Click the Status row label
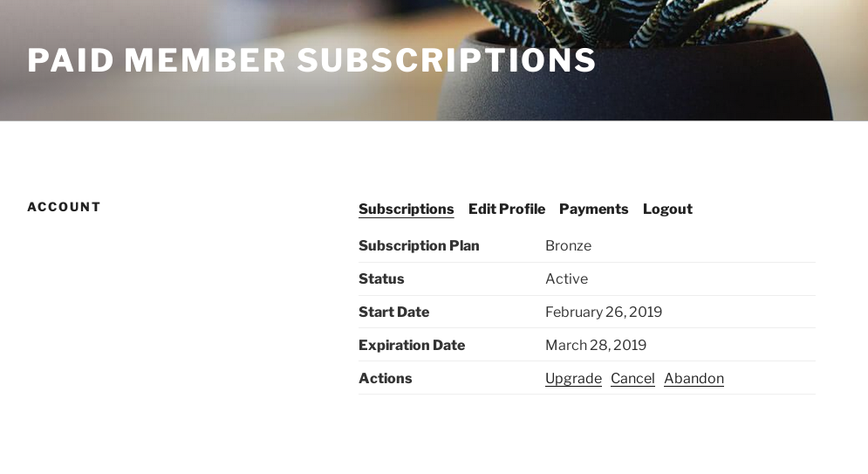 [x=381, y=278]
